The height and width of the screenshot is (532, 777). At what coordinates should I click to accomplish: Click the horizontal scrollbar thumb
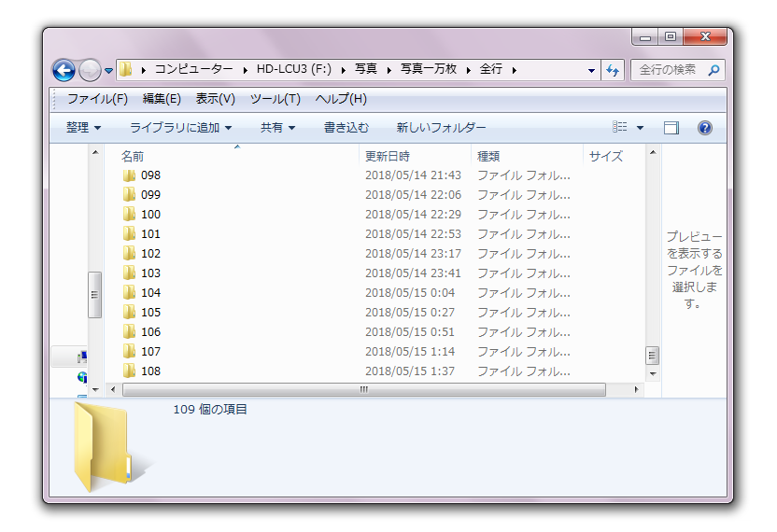(363, 390)
